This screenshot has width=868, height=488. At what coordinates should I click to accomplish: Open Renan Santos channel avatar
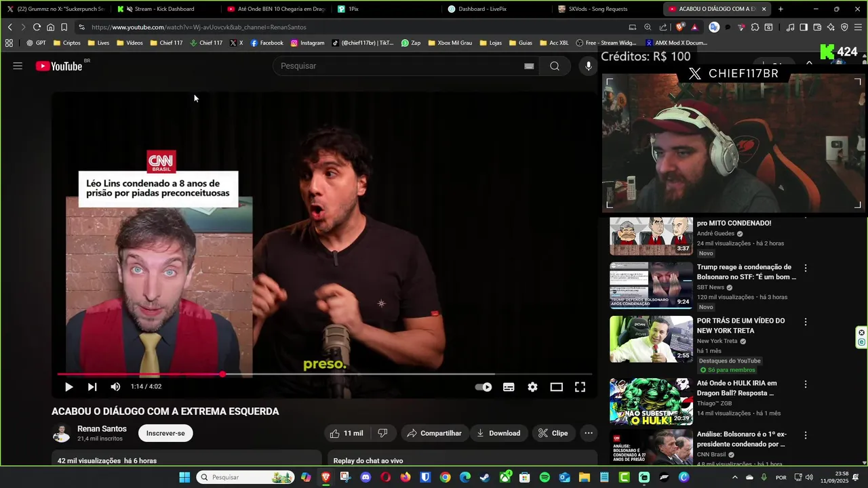tap(62, 433)
